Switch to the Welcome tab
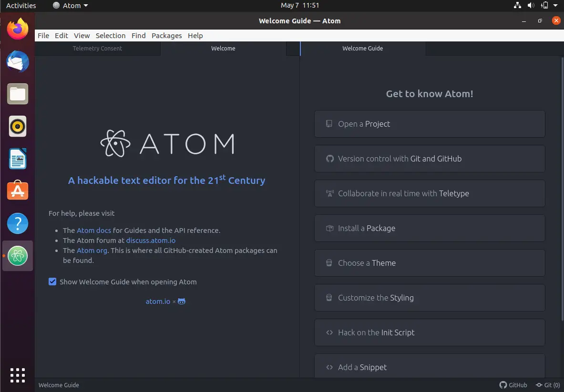564x392 pixels. pyautogui.click(x=224, y=49)
